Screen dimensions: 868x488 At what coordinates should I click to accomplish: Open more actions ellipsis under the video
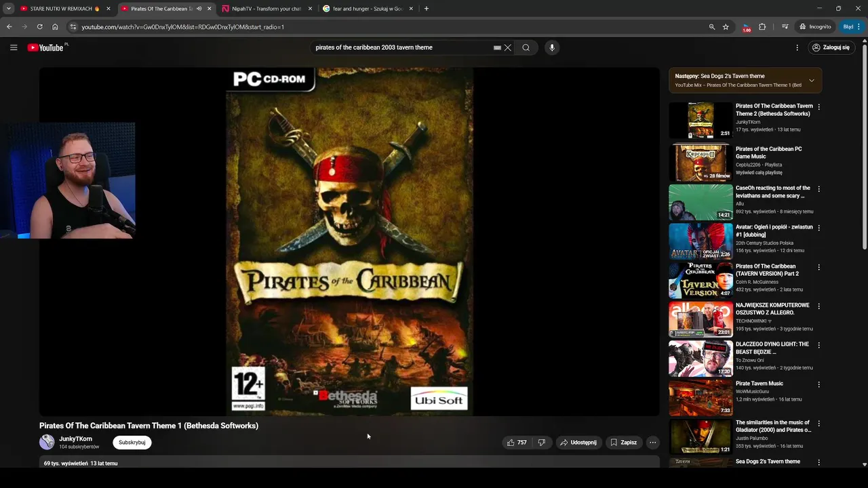(x=652, y=443)
